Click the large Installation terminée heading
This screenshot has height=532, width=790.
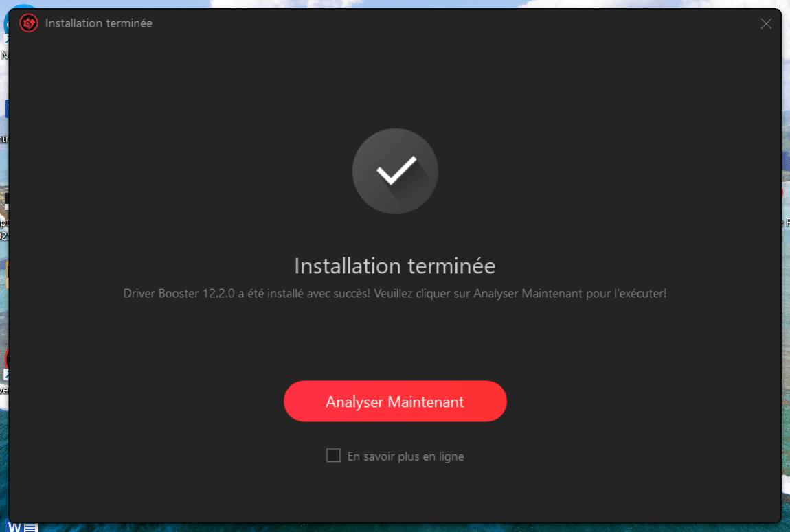tap(395, 266)
